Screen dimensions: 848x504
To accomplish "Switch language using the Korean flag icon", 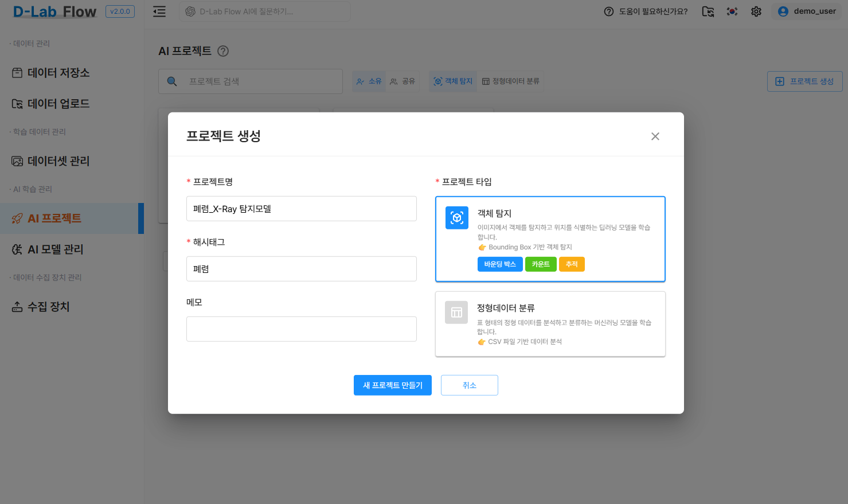I will 732,11.
